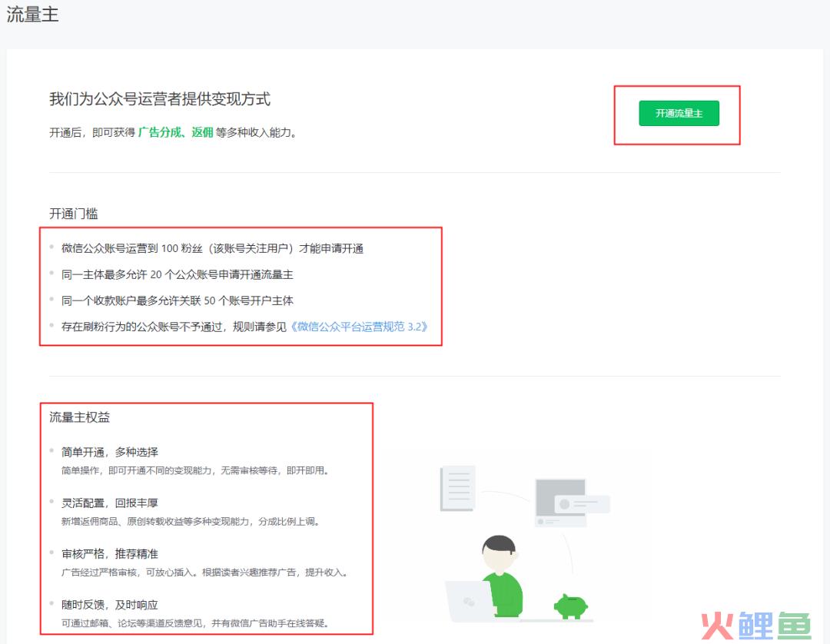Click the line about 100 粉丝 requirement

pos(212,248)
